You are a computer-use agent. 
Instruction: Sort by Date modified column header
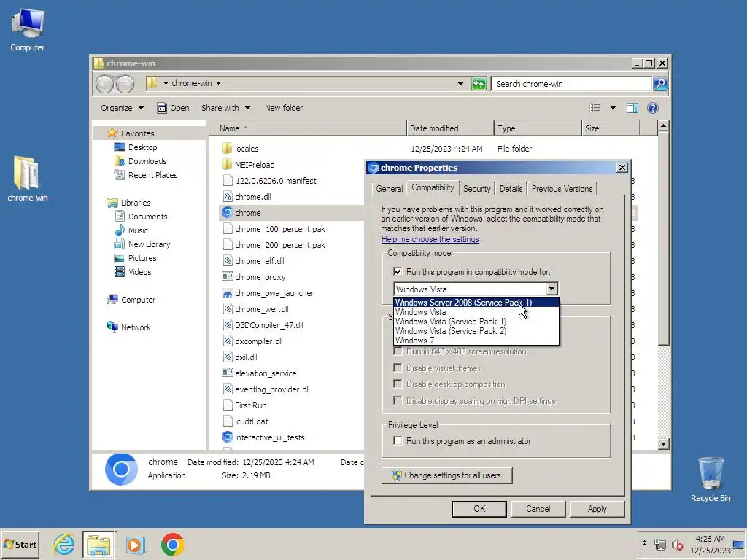coord(450,128)
